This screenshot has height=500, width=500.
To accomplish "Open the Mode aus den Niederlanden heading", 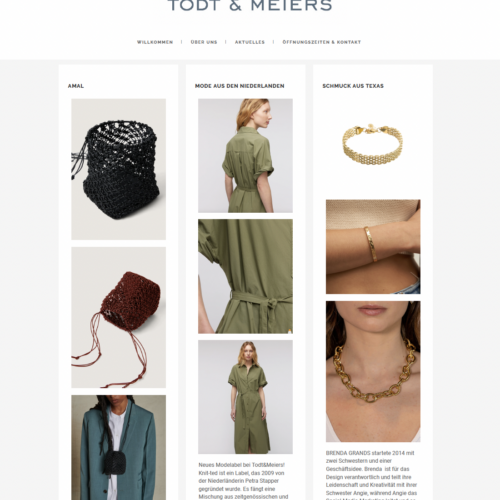I will pyautogui.click(x=240, y=86).
